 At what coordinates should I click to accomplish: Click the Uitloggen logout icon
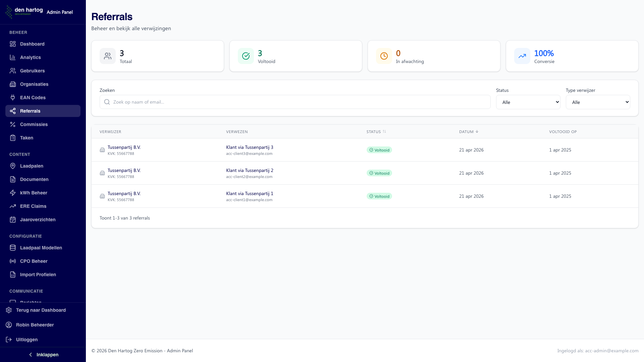pyautogui.click(x=9, y=340)
